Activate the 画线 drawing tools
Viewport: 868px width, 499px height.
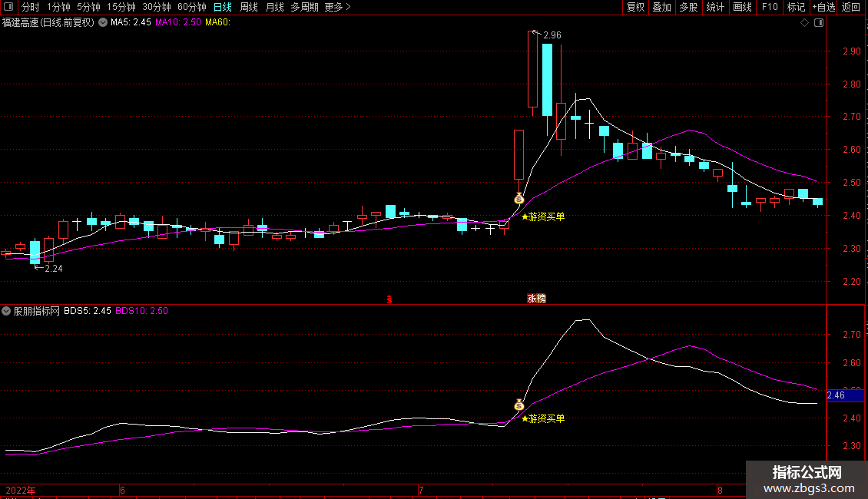[742, 7]
